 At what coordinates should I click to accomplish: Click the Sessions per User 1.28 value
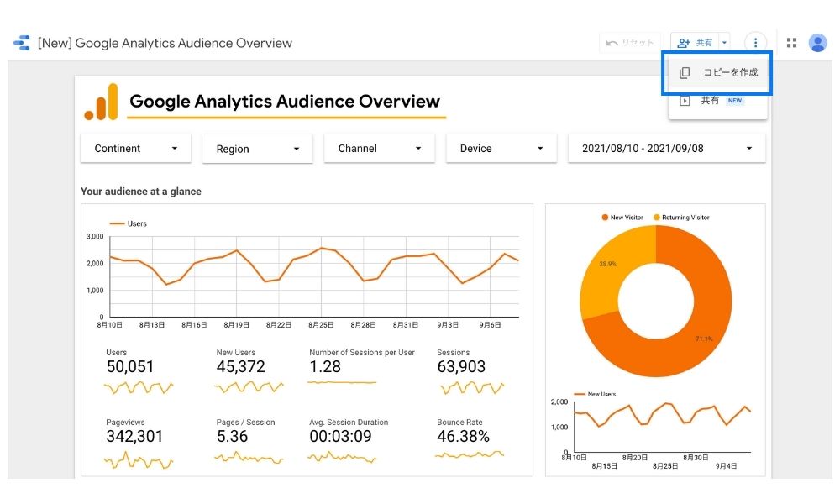click(324, 367)
